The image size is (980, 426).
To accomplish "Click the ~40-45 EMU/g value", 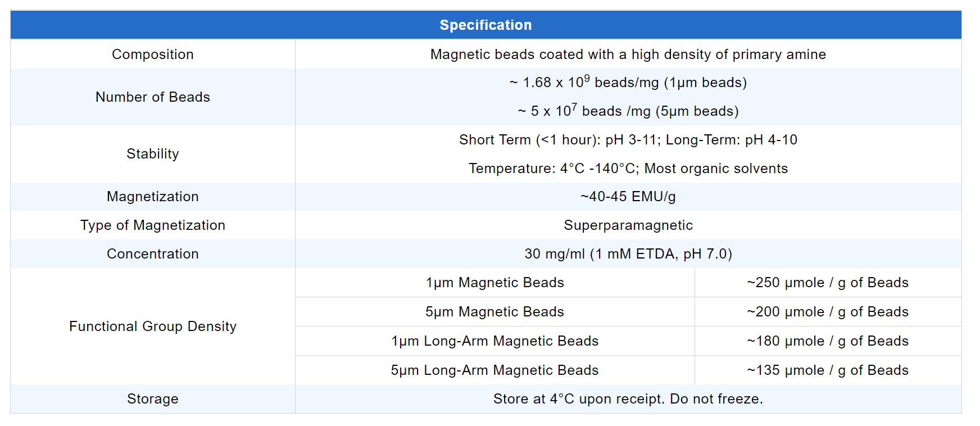I will (628, 197).
